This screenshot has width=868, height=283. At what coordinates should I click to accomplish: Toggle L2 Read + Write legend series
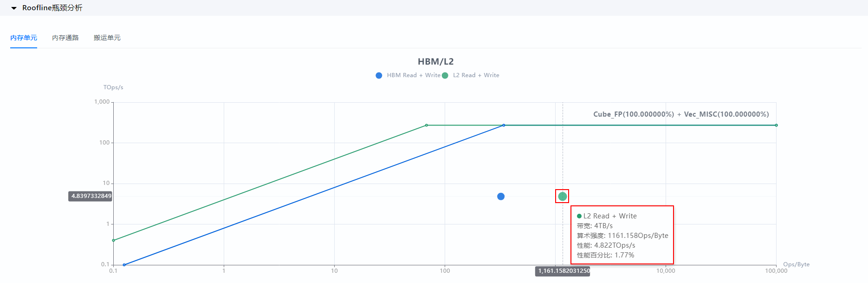point(470,75)
